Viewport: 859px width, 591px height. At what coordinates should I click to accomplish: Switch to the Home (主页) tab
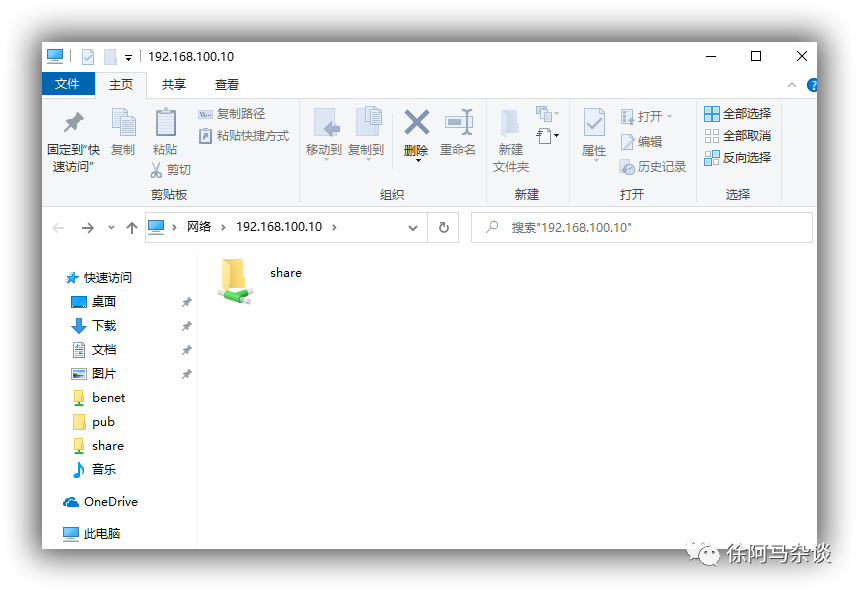(121, 85)
